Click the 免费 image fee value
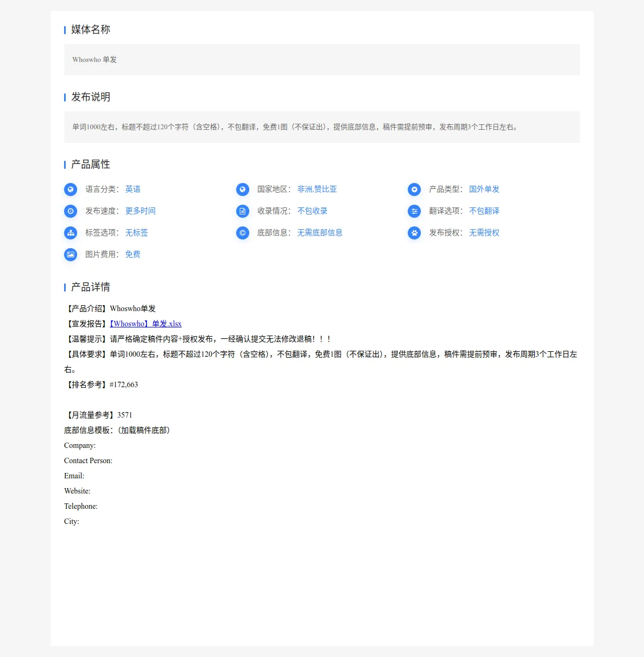Screen dimensions: 644x657 click(133, 255)
